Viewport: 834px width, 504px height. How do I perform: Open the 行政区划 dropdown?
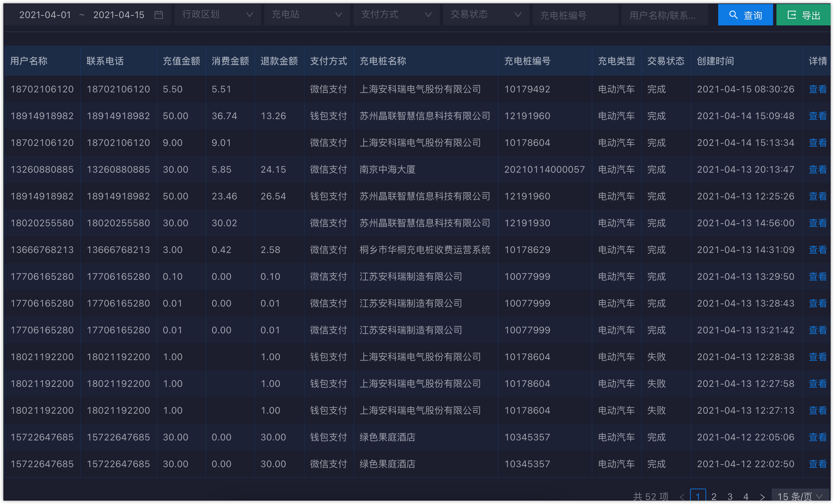(217, 15)
